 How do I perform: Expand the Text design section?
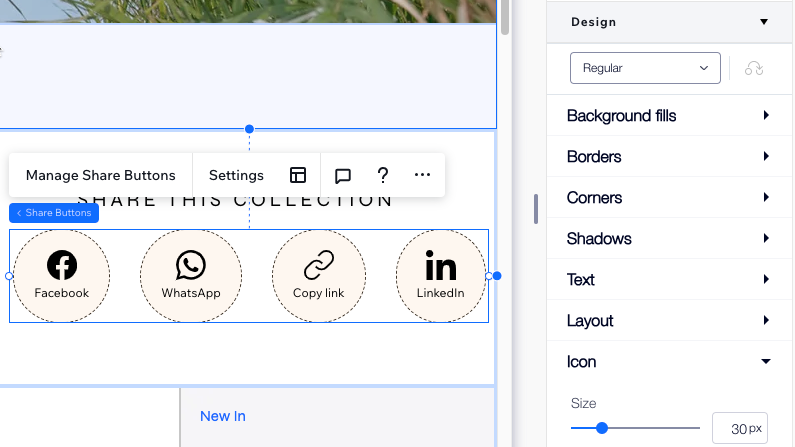(669, 280)
